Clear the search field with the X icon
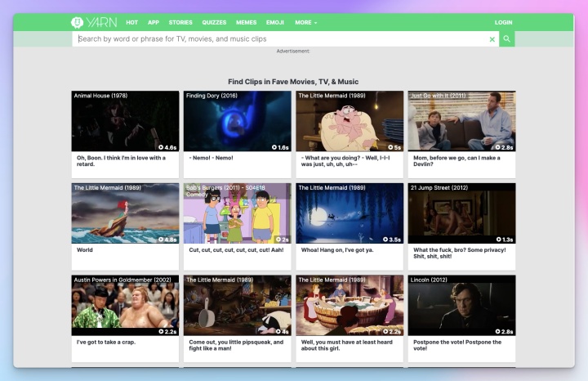The height and width of the screenshot is (381, 588). pyautogui.click(x=492, y=39)
